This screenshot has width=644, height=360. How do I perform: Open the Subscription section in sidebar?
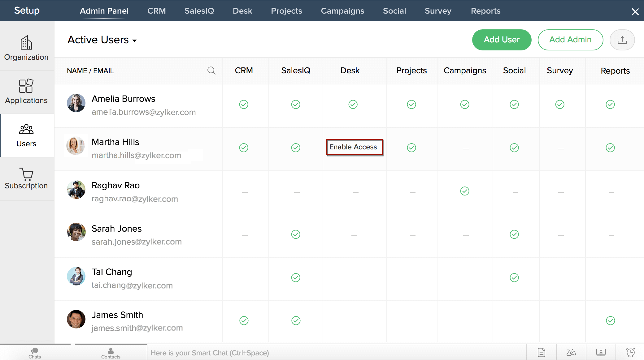point(26,178)
